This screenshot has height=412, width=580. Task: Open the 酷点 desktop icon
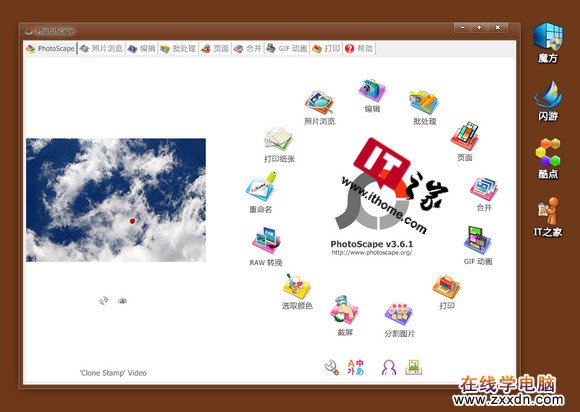pos(548,159)
